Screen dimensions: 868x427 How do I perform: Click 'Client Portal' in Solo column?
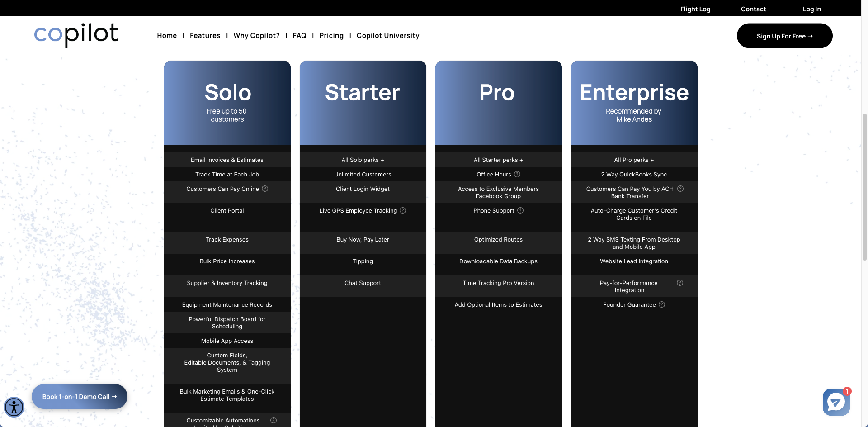pos(227,210)
